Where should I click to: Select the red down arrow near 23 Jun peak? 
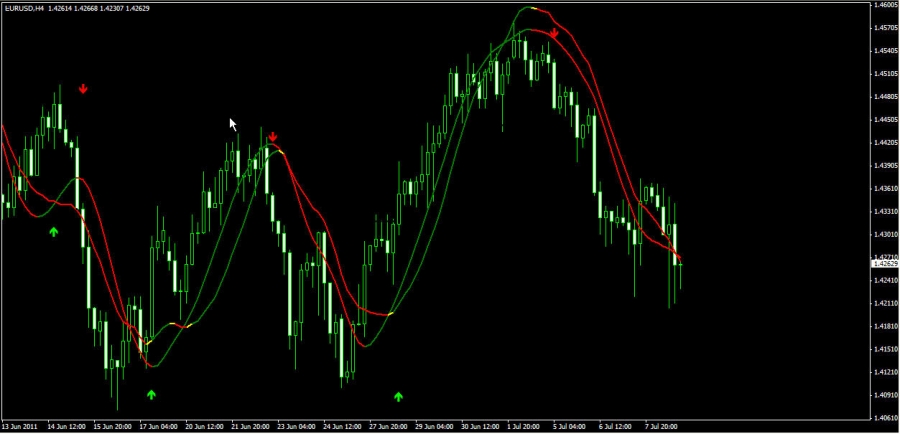(272, 137)
